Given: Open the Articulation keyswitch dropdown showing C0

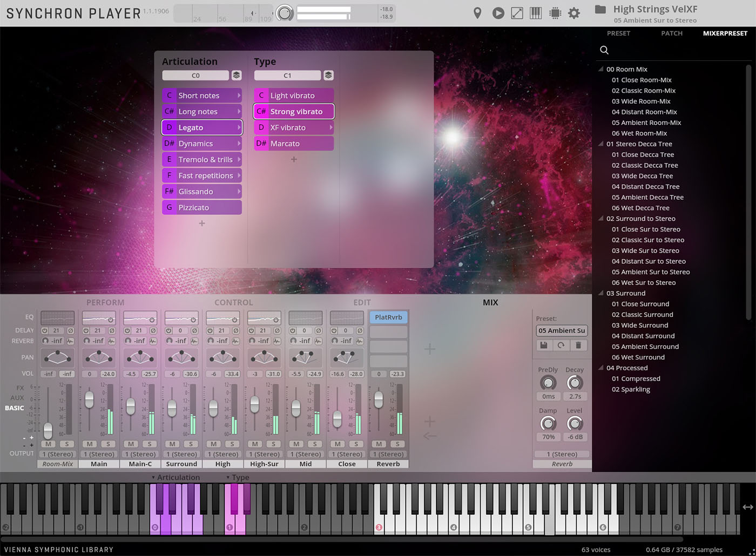Looking at the screenshot, I should [195, 75].
